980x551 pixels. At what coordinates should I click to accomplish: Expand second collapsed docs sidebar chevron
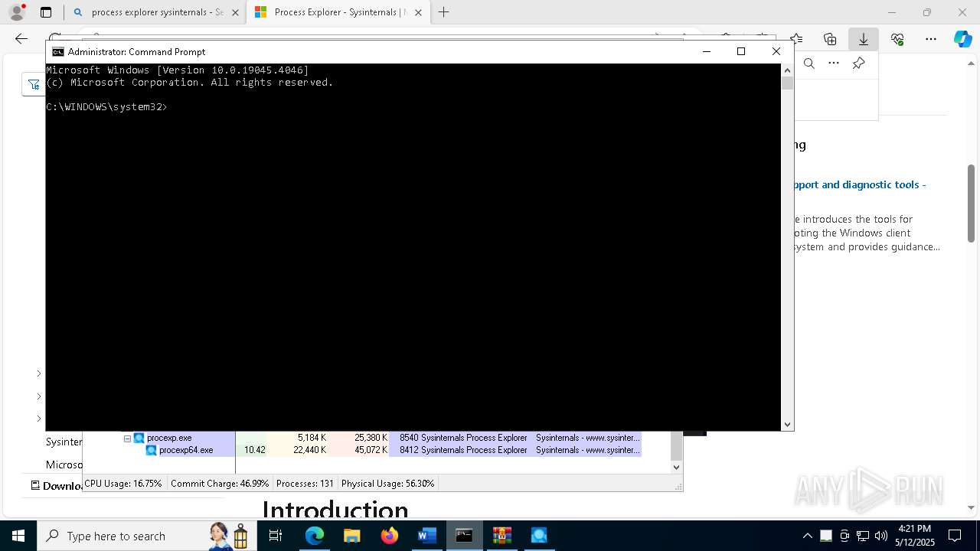[39, 396]
